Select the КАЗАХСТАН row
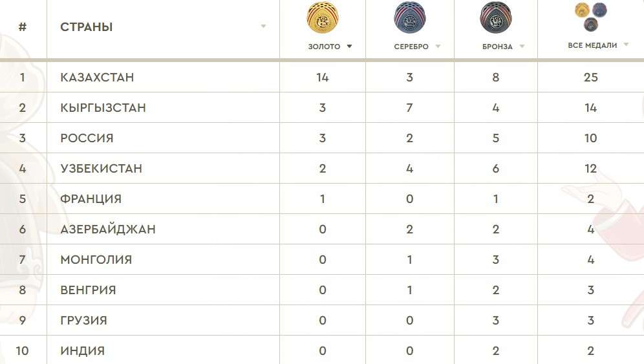 pyautogui.click(x=322, y=77)
